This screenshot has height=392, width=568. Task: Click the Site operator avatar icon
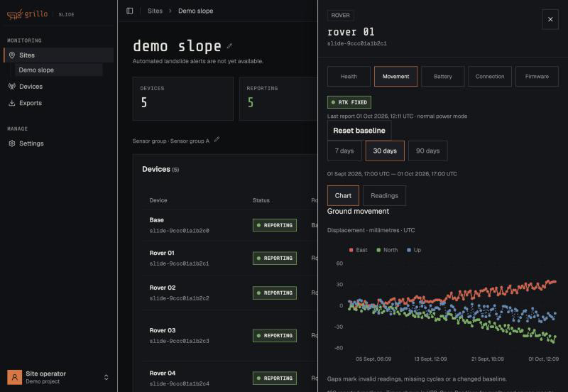coord(14,377)
